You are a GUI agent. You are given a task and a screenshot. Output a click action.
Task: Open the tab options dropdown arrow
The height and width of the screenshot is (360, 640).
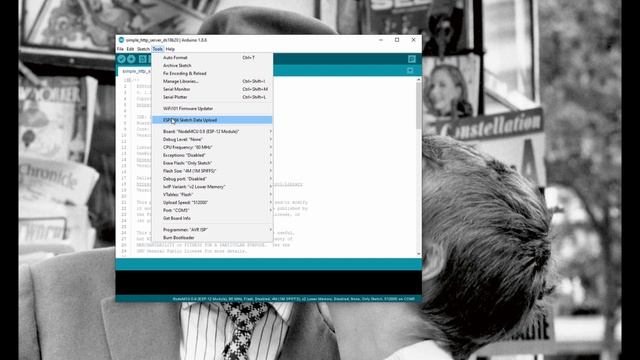tap(410, 71)
